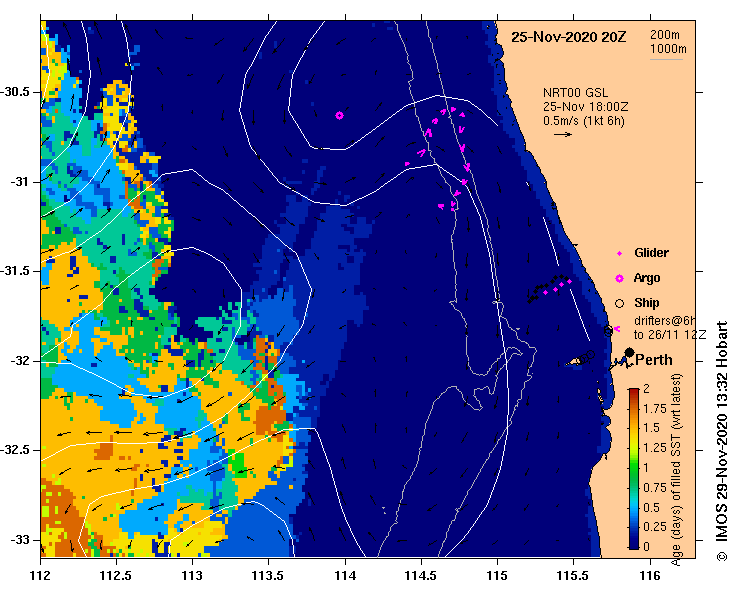Click the '1000m' contour legend text
The image size is (739, 592).
(668, 49)
